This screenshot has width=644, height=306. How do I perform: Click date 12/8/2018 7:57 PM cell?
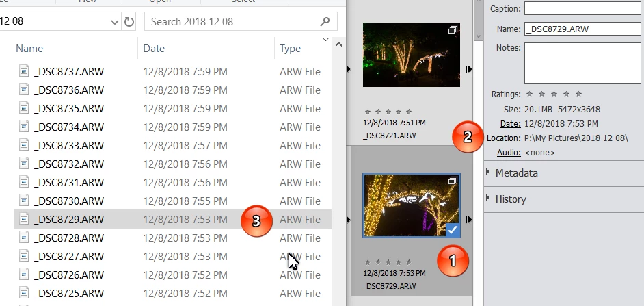coord(185,146)
